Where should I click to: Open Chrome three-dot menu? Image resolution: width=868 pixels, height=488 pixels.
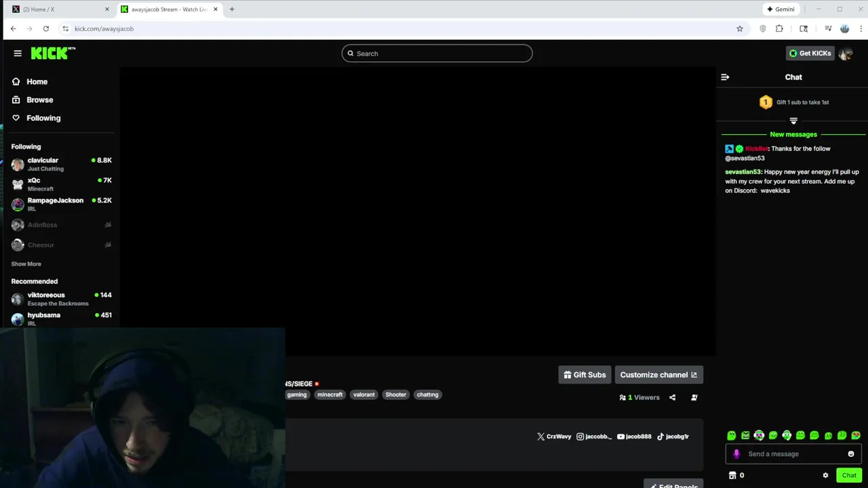tap(861, 28)
